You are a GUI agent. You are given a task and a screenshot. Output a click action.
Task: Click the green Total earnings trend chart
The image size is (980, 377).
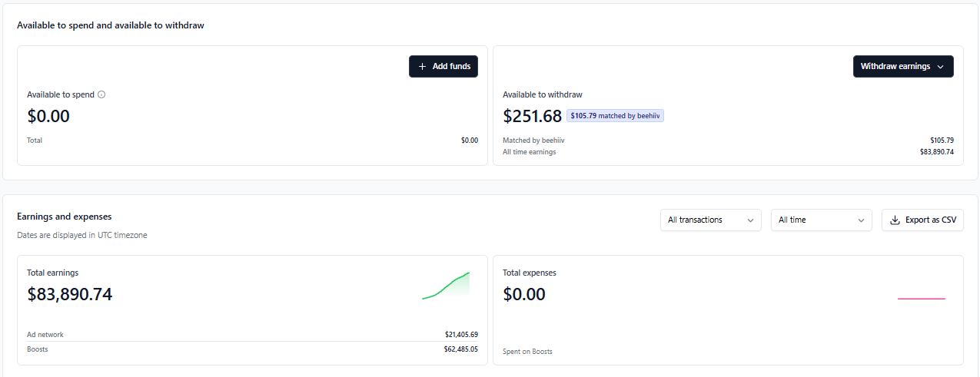pyautogui.click(x=447, y=286)
